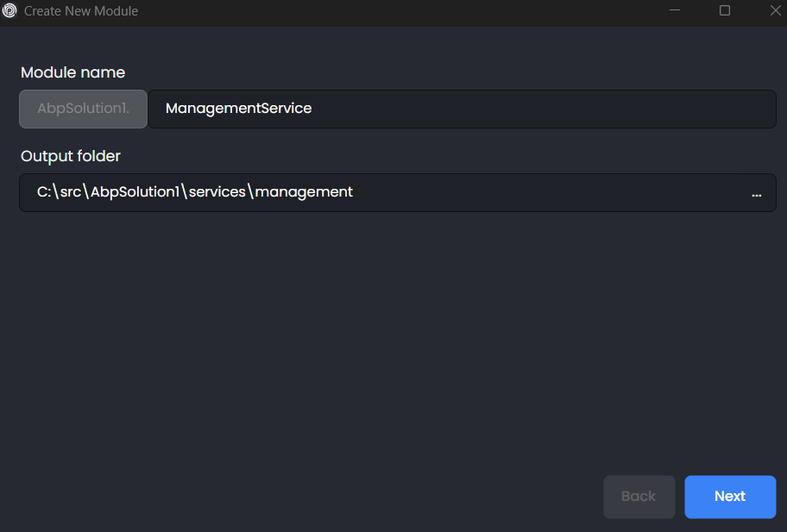Click the ABP Studio logo in title bar
This screenshot has width=787, height=532.
coord(10,11)
